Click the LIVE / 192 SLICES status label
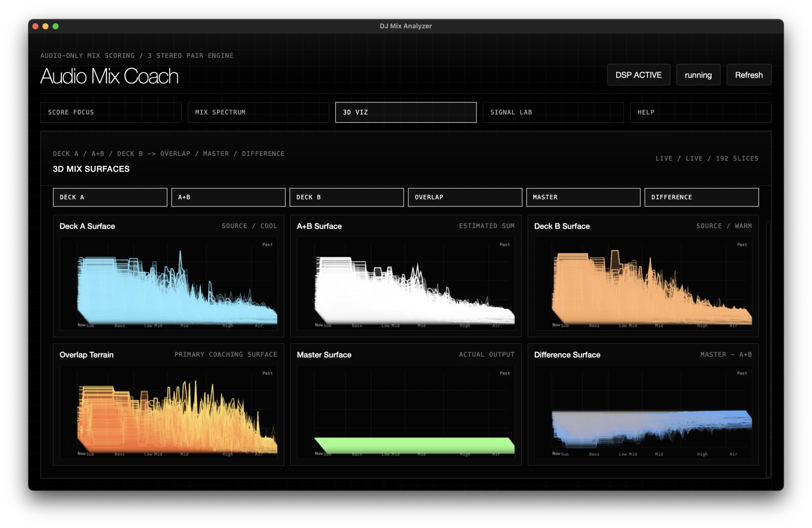Viewport: 812px width, 528px height. coord(707,158)
